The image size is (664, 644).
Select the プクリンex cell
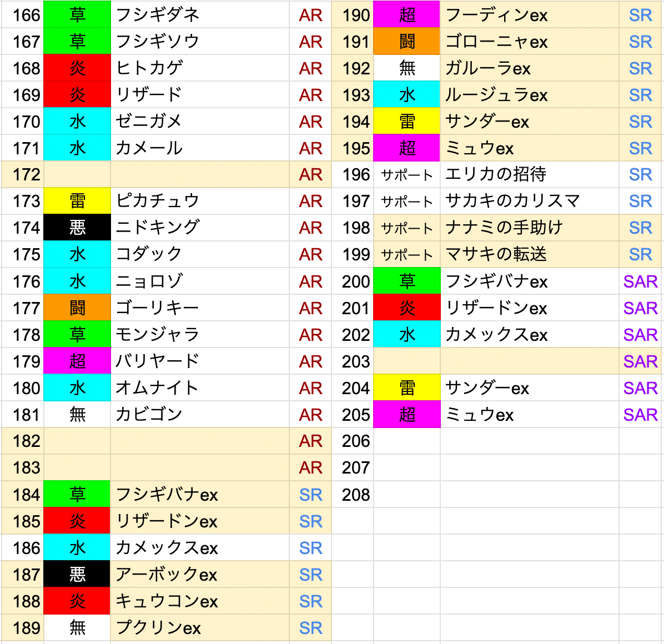click(x=200, y=628)
